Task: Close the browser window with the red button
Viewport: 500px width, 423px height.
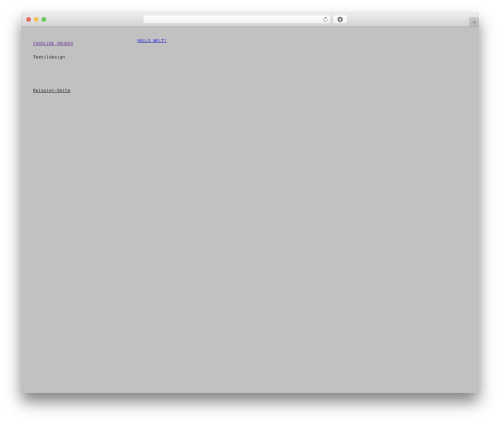Action: (x=29, y=19)
